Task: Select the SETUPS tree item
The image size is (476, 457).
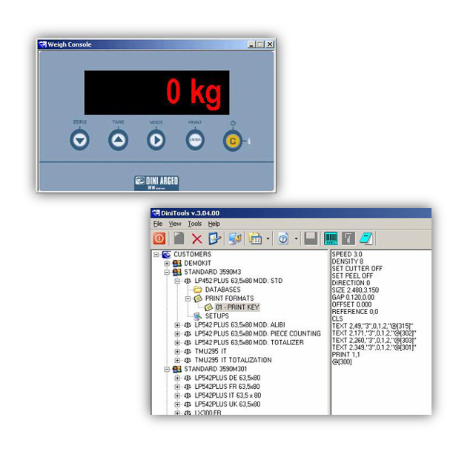Action: click(216, 316)
